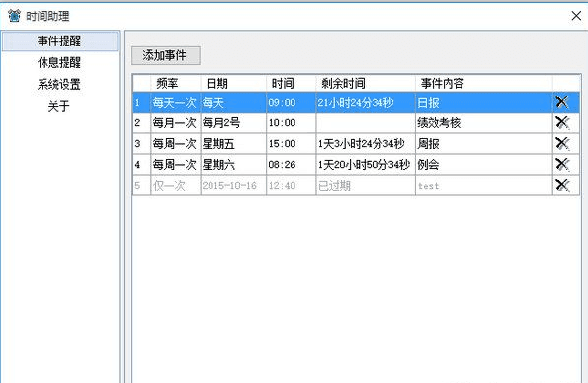
Task: Click the 每月2号 date cell
Action: [233, 123]
